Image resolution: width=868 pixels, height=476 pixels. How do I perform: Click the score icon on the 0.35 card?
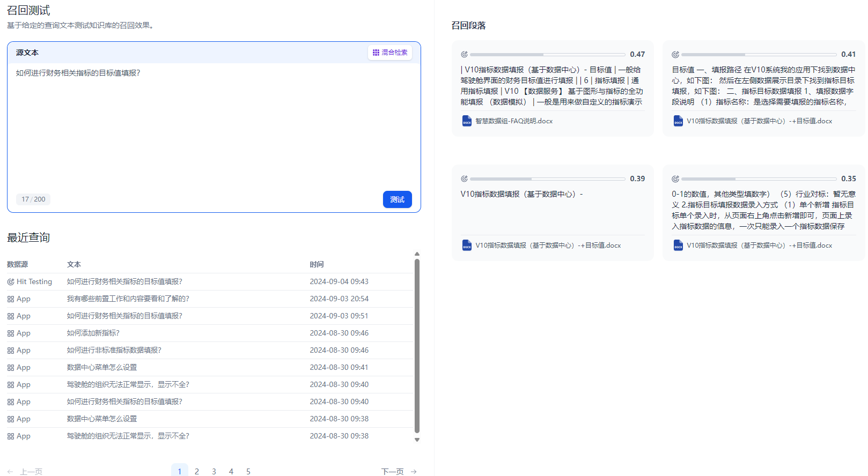[675, 178]
